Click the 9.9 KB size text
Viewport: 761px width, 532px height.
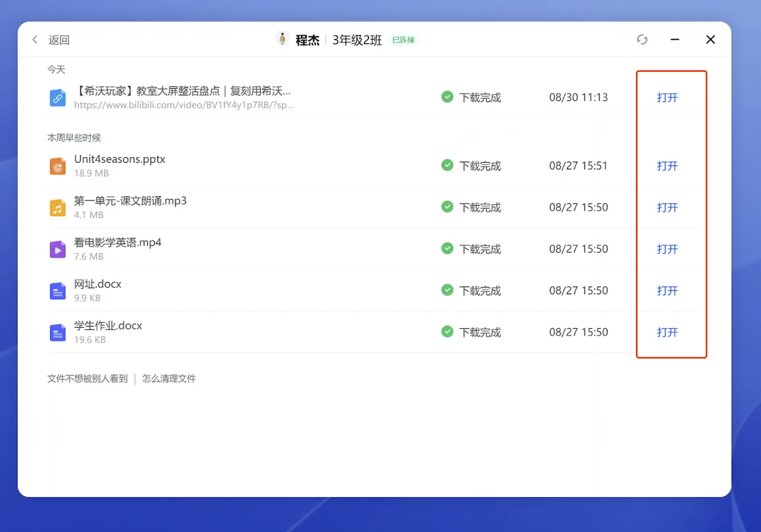87,298
